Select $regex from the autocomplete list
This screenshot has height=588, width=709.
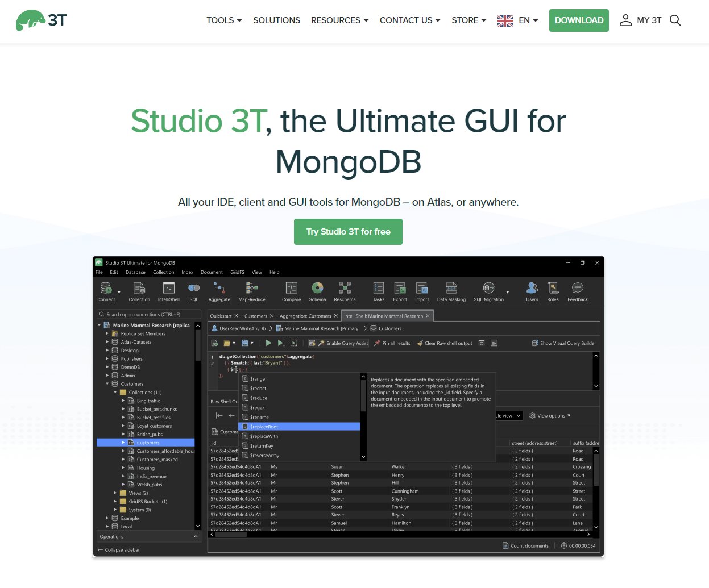pyautogui.click(x=300, y=407)
